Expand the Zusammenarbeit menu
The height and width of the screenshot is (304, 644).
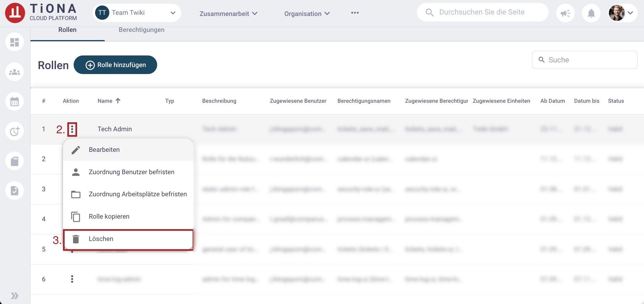point(228,14)
